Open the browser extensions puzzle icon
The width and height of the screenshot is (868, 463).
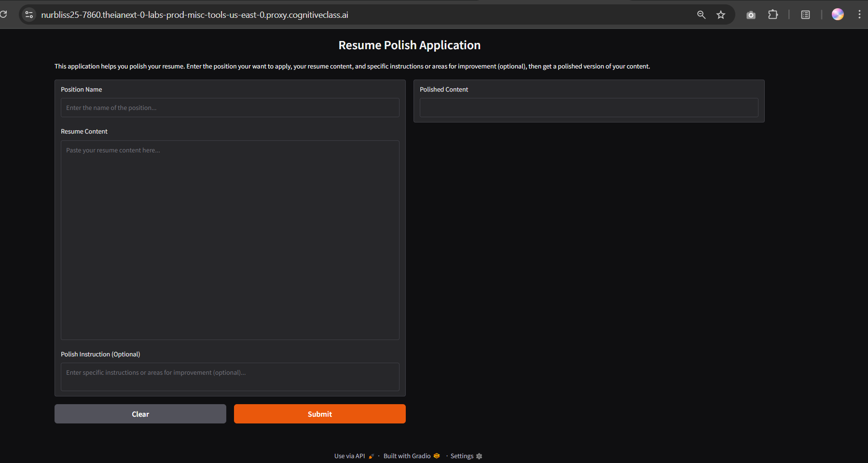[773, 15]
